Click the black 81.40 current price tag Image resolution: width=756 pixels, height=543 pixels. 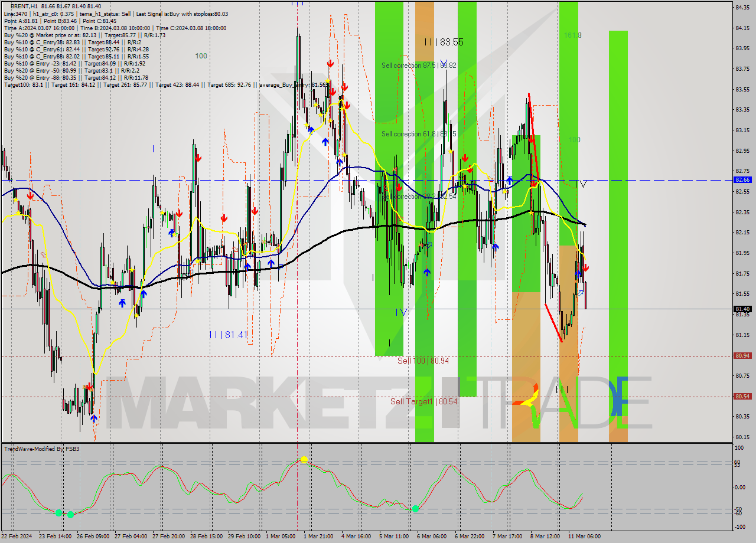point(742,309)
